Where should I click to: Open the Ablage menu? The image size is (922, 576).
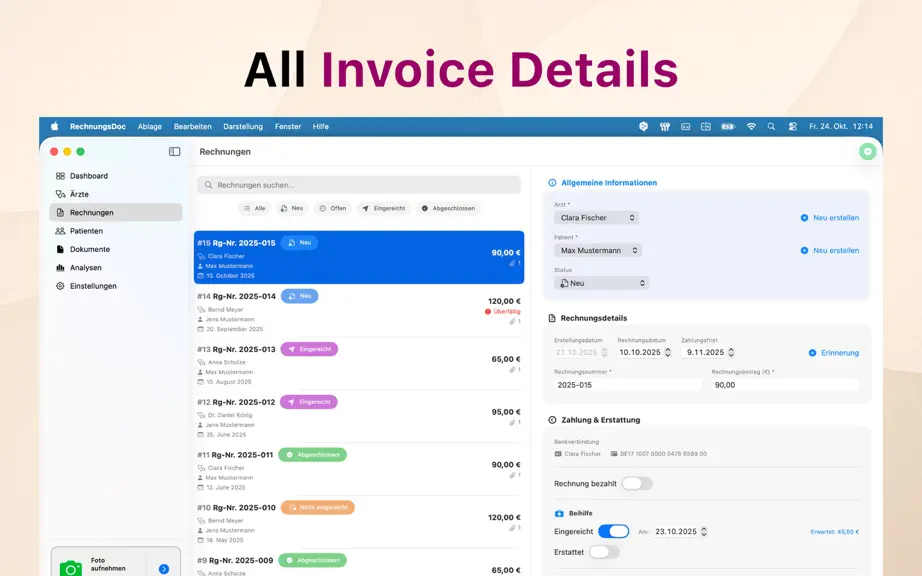[150, 126]
